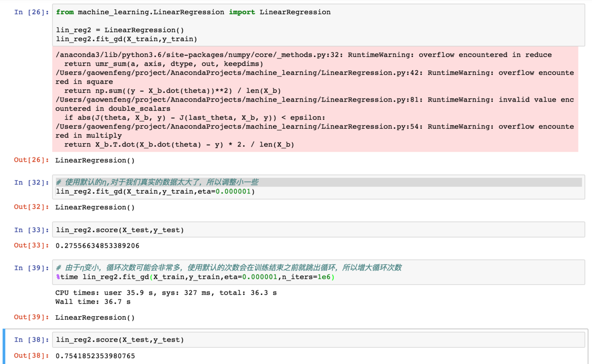Click the Chinese comment about increasing loop iterations
592x364 pixels.
pyautogui.click(x=229, y=268)
